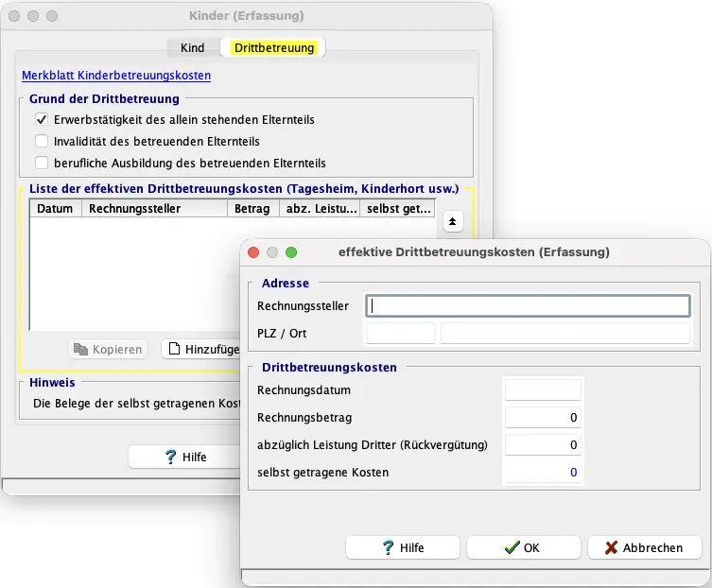Select the Drittbetreuung tab
712x588 pixels.
pos(273,47)
